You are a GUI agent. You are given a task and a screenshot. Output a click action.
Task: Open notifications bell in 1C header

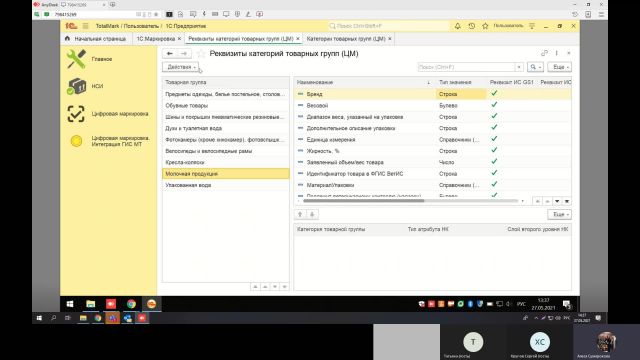pos(458,26)
